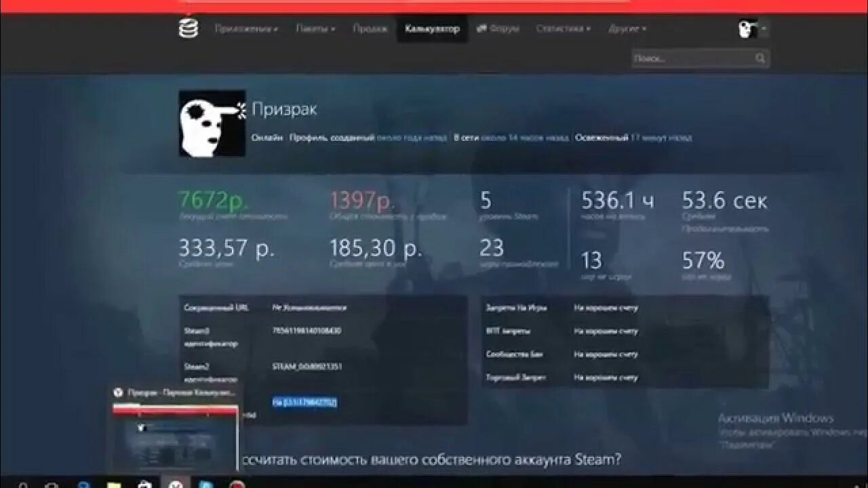
Task: Expand the Статистика dropdown
Action: 563,28
